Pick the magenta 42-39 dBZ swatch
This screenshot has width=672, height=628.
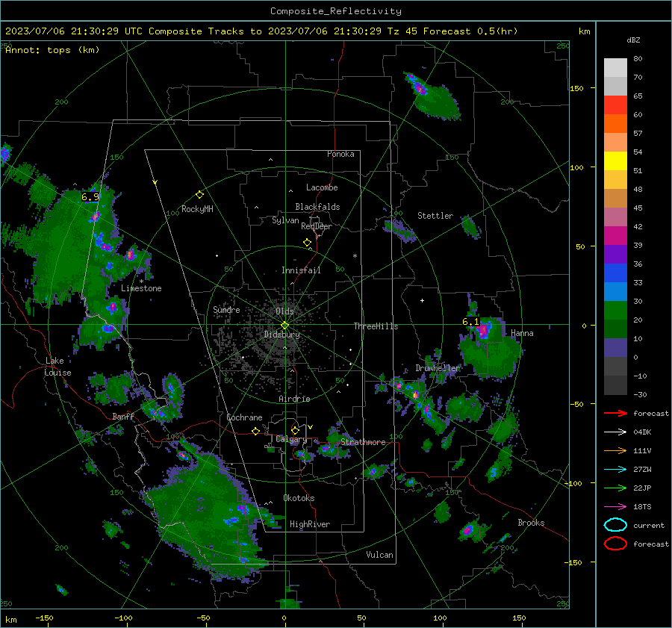[615, 236]
